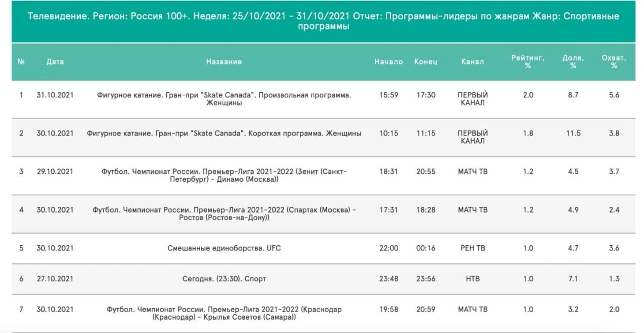The image size is (644, 333).
Task: Select end time 20:55
Action: [426, 172]
